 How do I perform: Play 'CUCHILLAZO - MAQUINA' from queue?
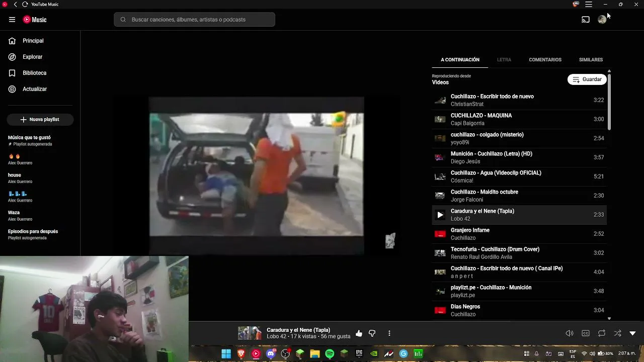[x=519, y=119]
